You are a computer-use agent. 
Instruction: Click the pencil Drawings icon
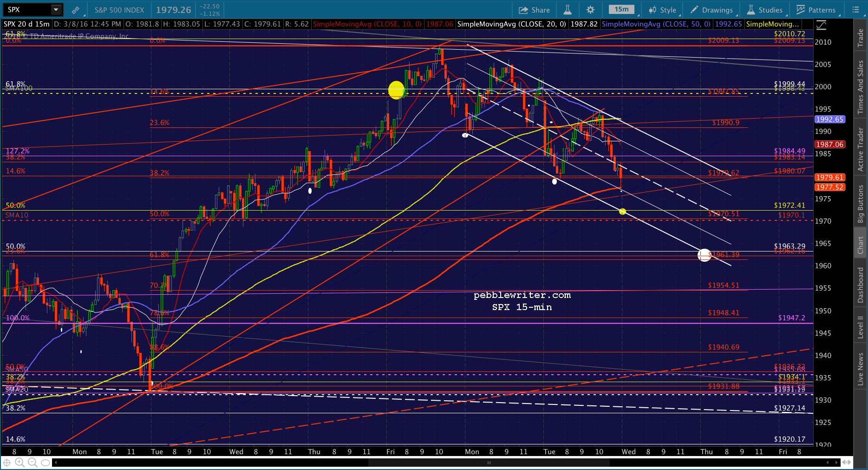point(694,10)
